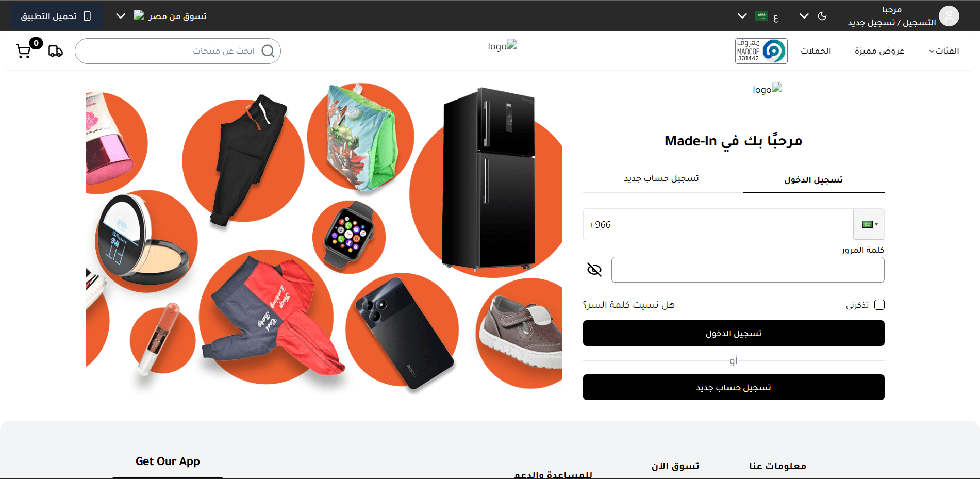980x479 pixels.
Task: Toggle dark mode moon icon
Action: tap(822, 16)
